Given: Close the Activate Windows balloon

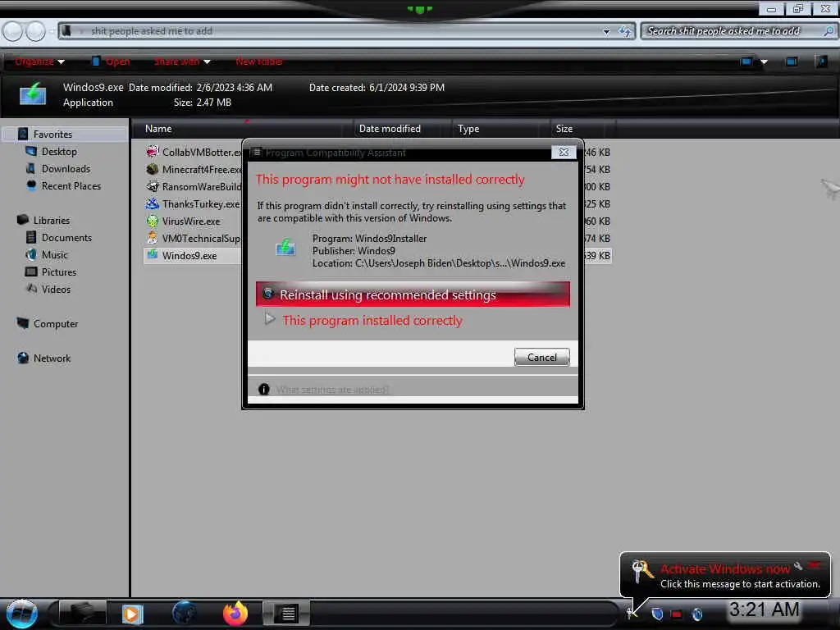Looking at the screenshot, I should (x=815, y=564).
